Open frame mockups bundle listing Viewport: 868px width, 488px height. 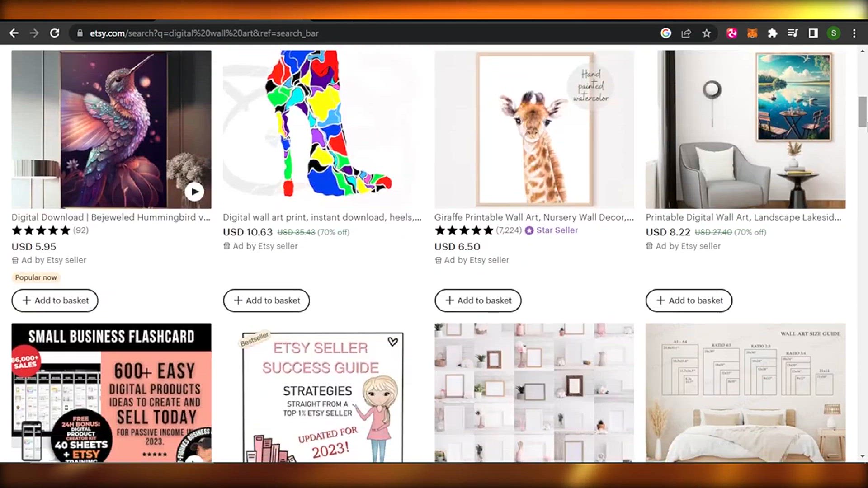[534, 393]
